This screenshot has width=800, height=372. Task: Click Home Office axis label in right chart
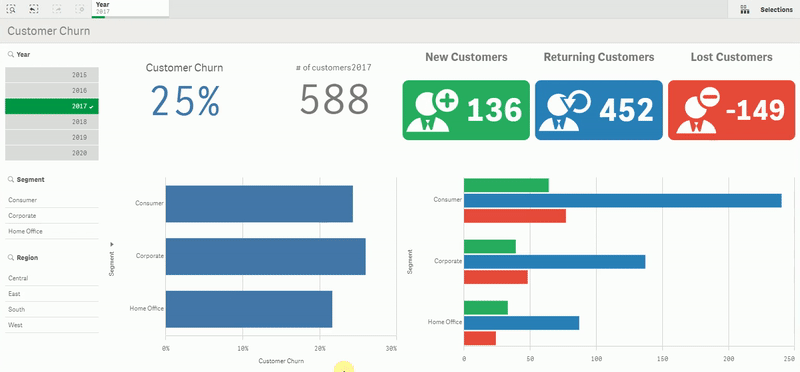(445, 322)
